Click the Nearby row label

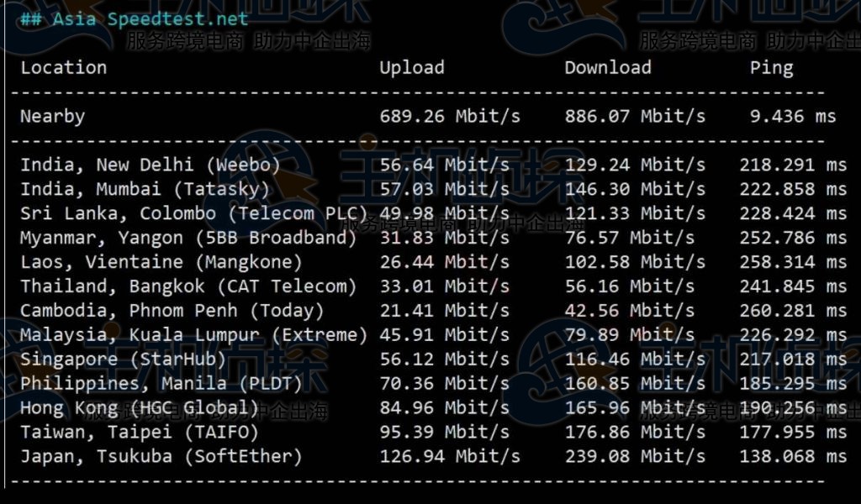53,117
